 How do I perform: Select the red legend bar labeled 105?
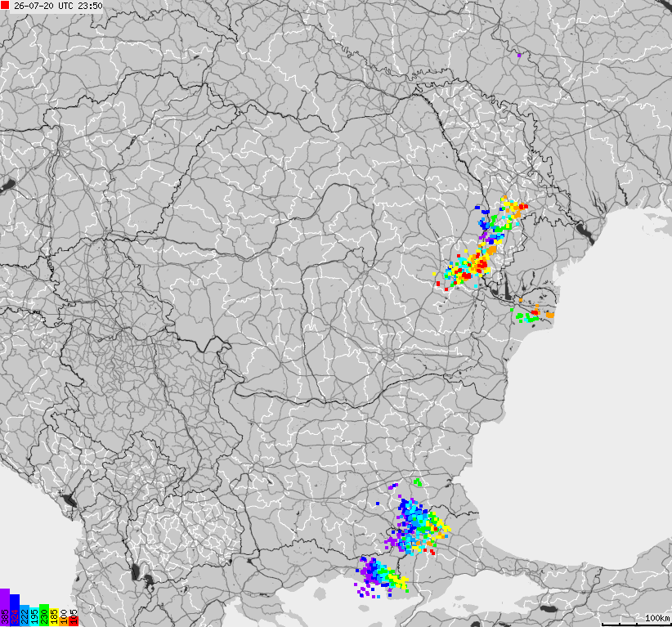[74, 621]
